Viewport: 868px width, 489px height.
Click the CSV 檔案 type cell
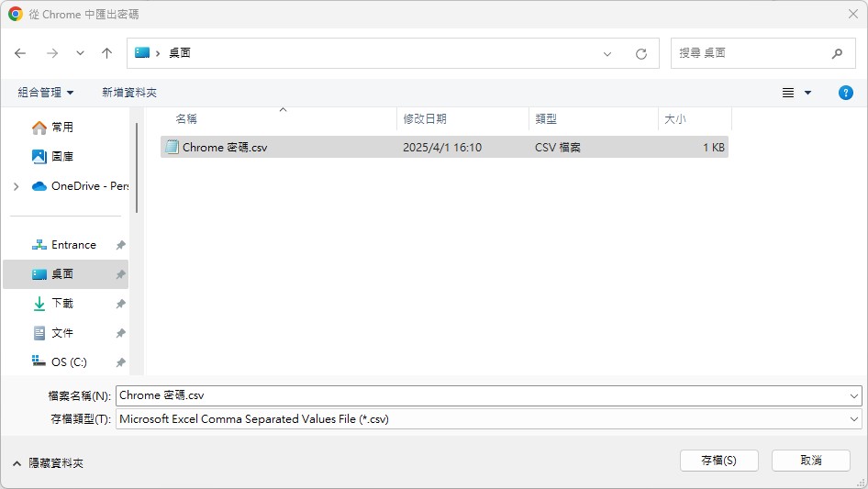click(x=558, y=148)
